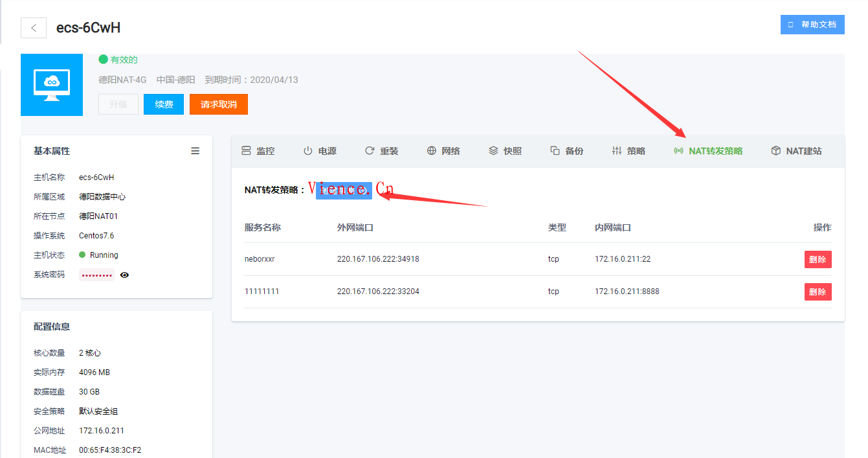Open the 电源 power tab

(x=320, y=151)
